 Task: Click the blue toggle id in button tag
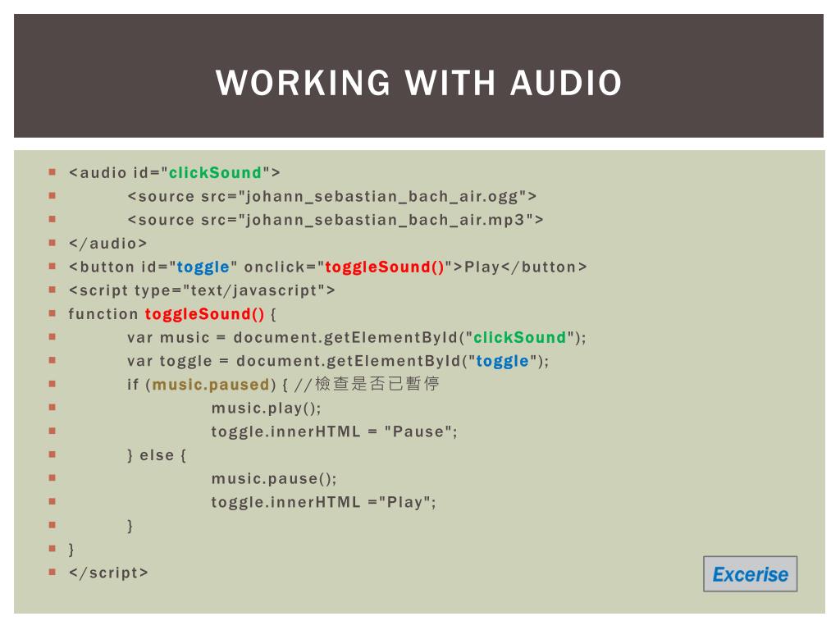click(203, 267)
